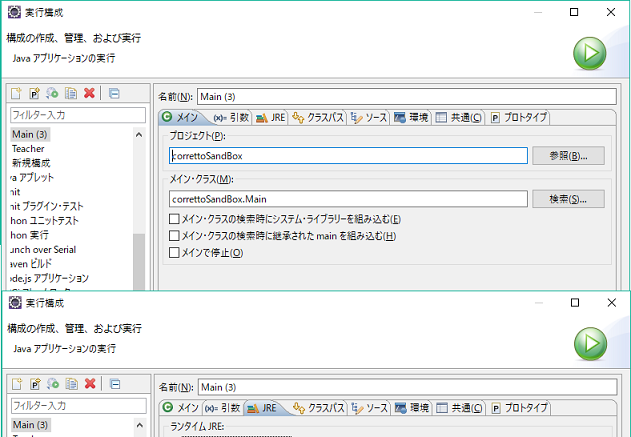
Task: Switch to プロトタイプ tab in lower window
Action: pos(520,408)
